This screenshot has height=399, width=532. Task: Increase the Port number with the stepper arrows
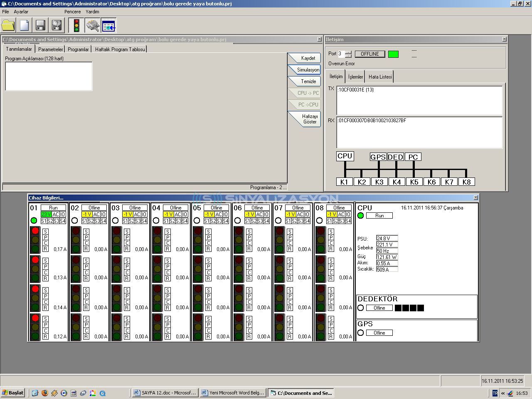(x=348, y=52)
